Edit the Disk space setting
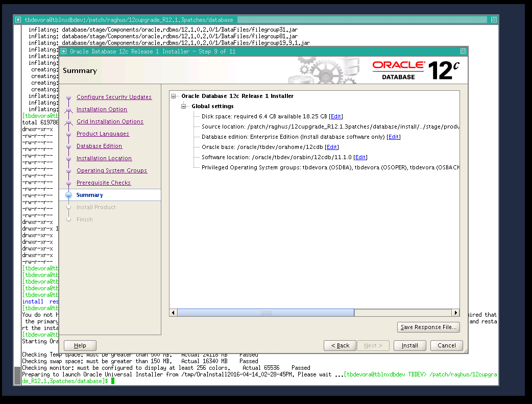The width and height of the screenshot is (532, 404). click(x=335, y=116)
